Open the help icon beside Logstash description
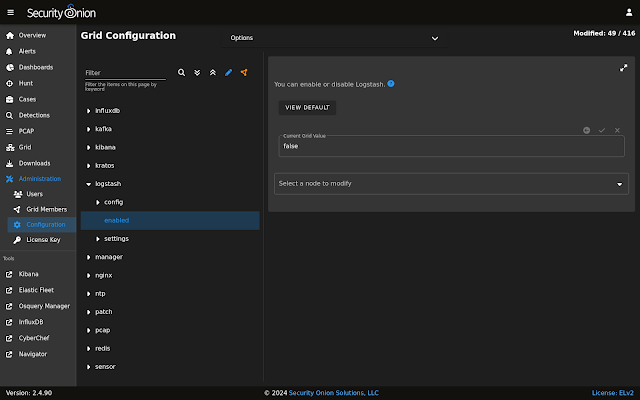 coord(391,84)
